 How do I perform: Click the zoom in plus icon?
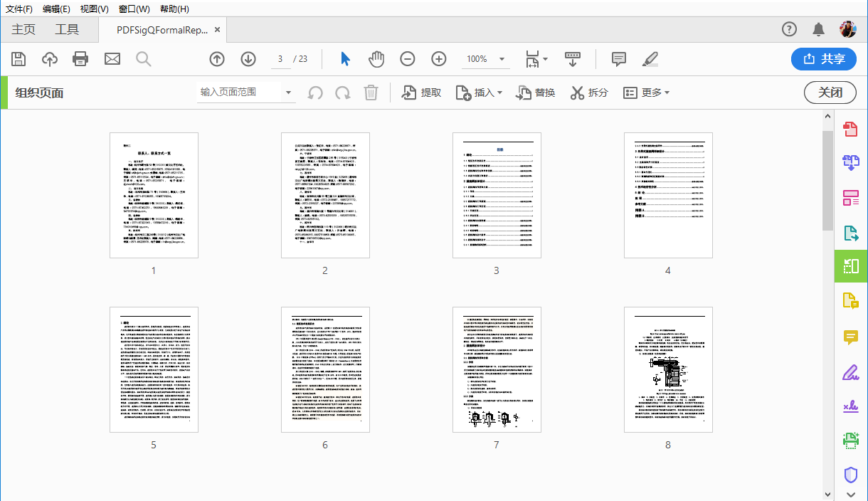(439, 59)
